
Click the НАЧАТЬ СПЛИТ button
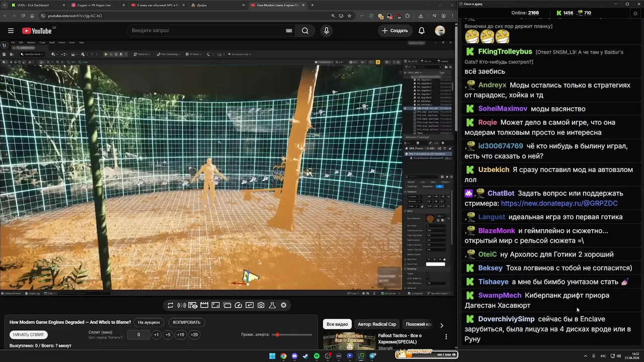tap(29, 335)
